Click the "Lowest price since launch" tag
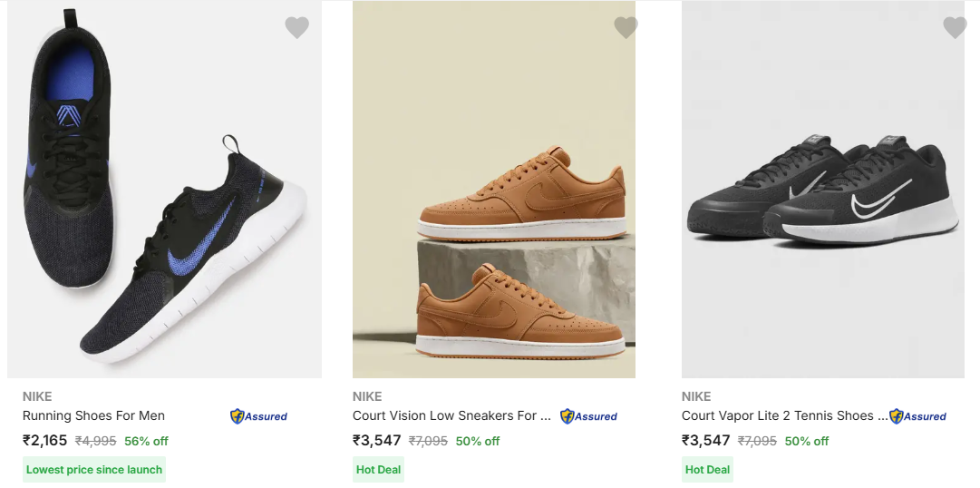 pyautogui.click(x=94, y=470)
